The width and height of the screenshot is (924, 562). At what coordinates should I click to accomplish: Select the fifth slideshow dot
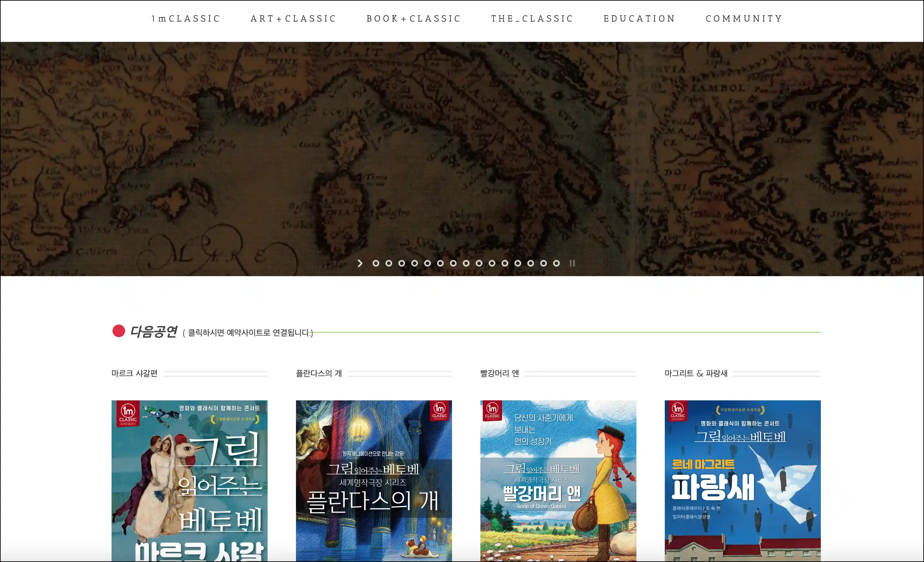click(x=428, y=263)
